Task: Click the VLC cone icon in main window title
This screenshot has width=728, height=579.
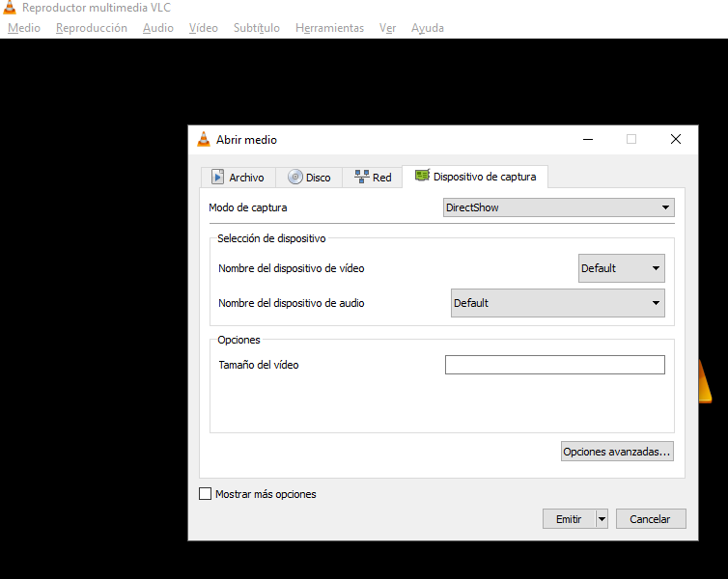Action: pyautogui.click(x=10, y=8)
